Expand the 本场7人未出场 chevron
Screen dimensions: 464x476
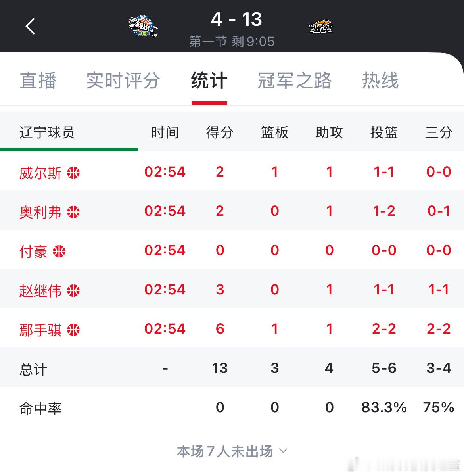(x=283, y=451)
